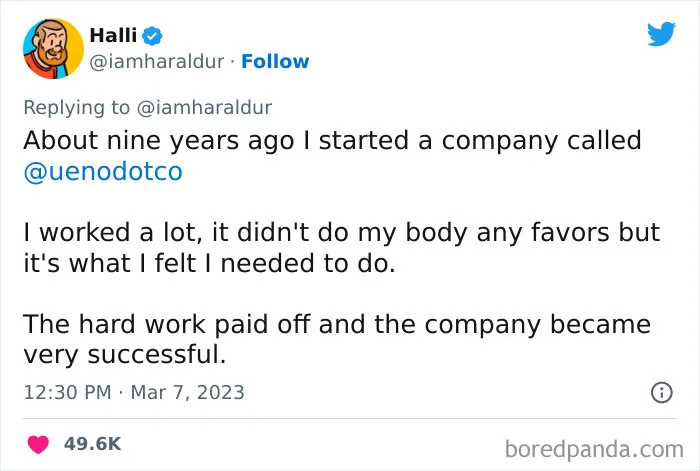The width and height of the screenshot is (700, 471).
Task: Open the Halli display name profile link
Action: (113, 35)
